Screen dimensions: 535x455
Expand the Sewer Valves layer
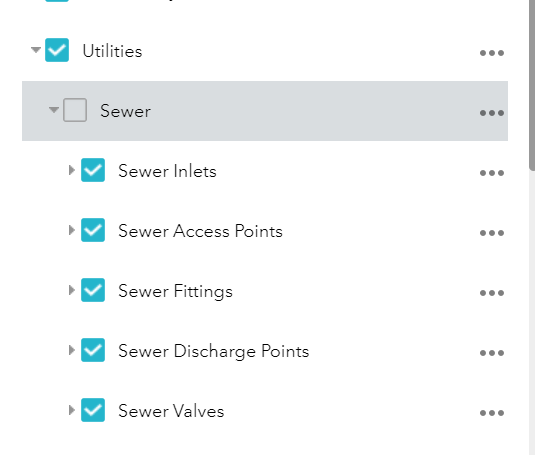tap(72, 410)
